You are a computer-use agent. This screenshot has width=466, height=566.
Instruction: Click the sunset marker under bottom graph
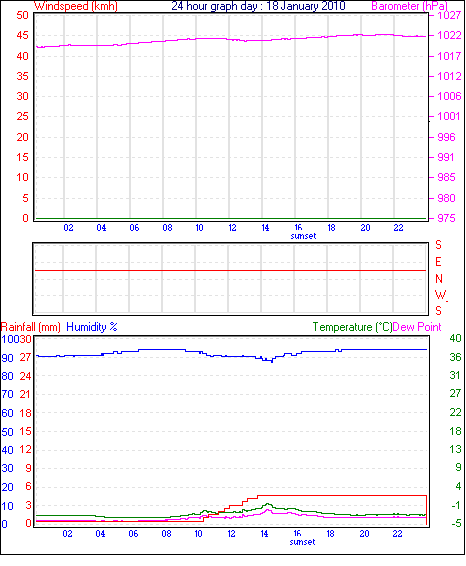pyautogui.click(x=302, y=542)
